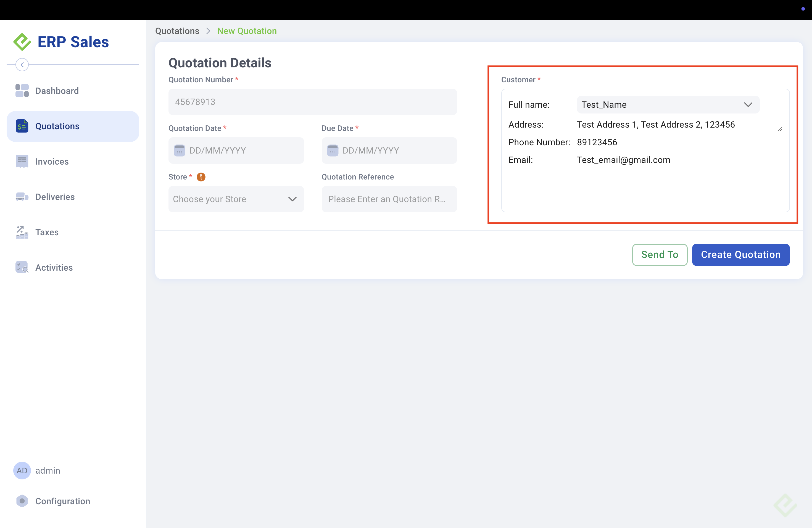Screen dimensions: 812x528
Task: Click the Quotation Number field 45678913
Action: tap(313, 102)
